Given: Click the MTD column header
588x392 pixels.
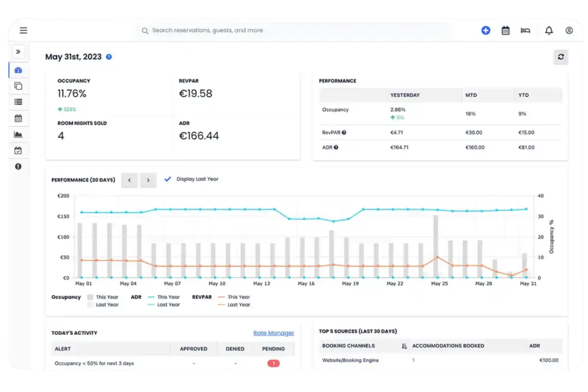Looking at the screenshot, I should pos(471,95).
